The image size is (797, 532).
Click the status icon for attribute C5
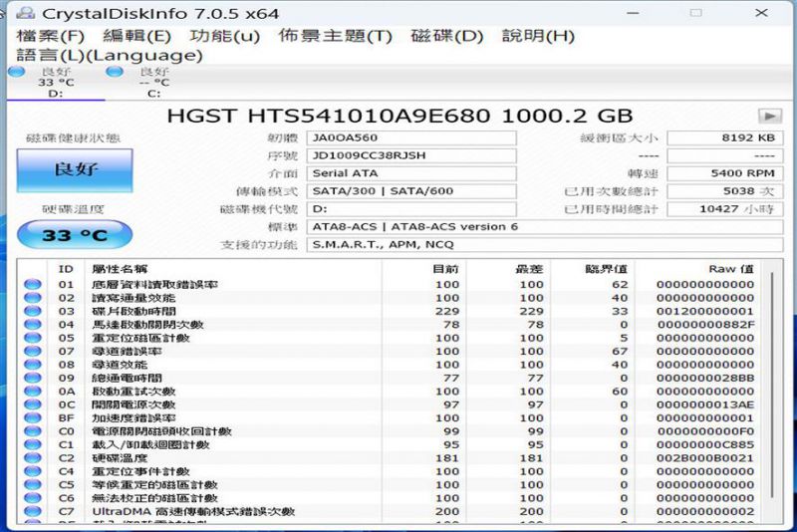pyautogui.click(x=33, y=484)
